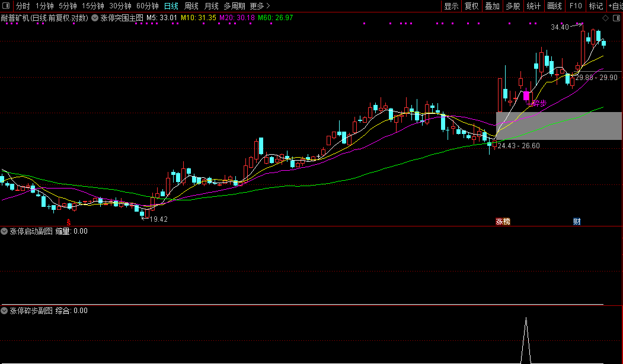
Task: Click the blue 财 badge on the chart
Action: pyautogui.click(x=577, y=221)
